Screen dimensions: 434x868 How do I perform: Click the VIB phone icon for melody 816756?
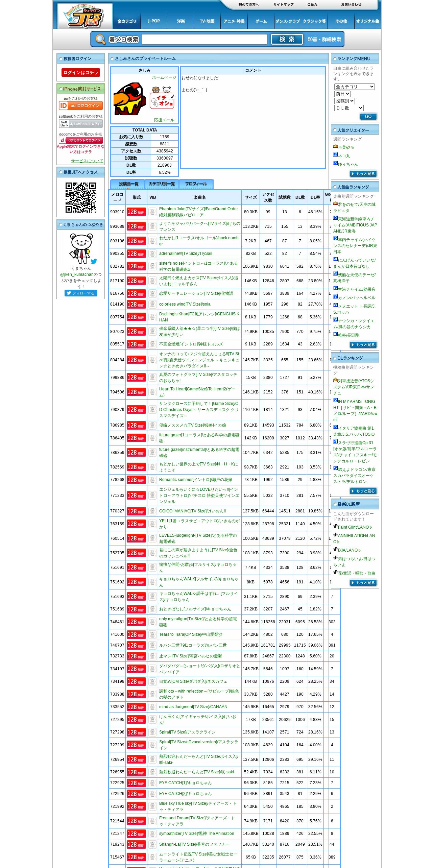pos(152,293)
